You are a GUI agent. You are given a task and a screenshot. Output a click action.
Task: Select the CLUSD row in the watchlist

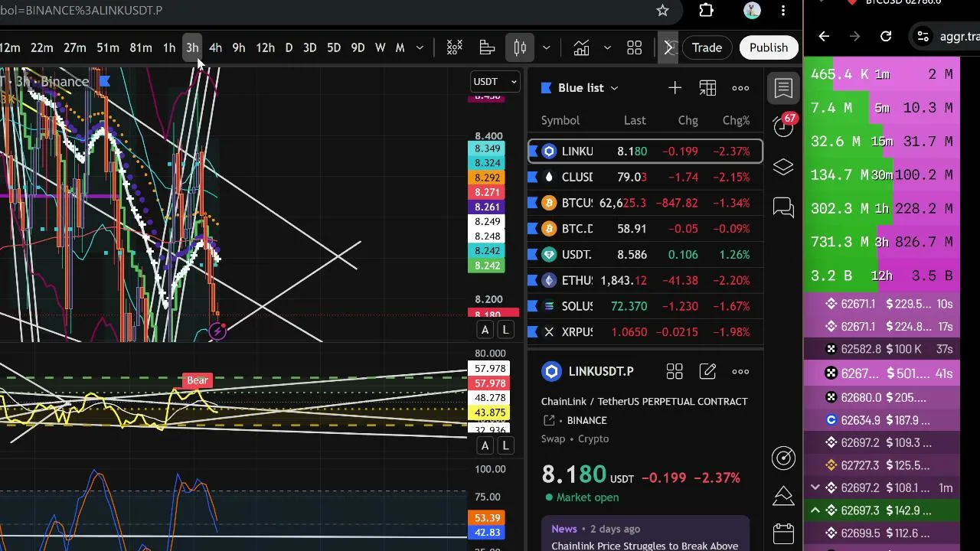645,178
